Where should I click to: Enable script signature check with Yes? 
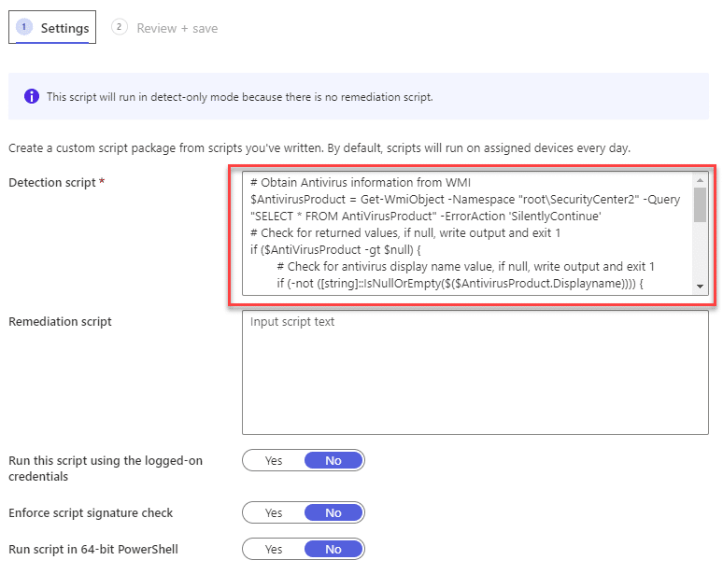[x=274, y=513]
